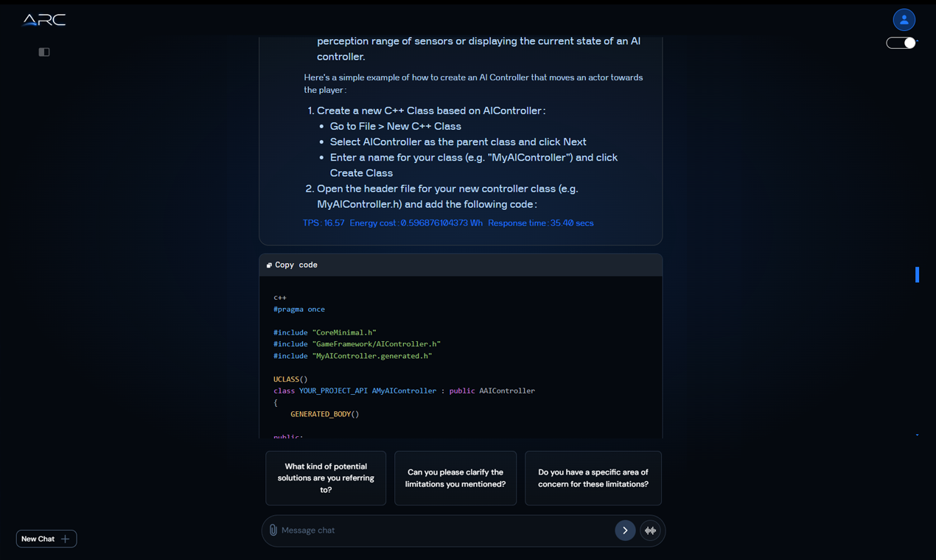Click the 'Enter a name for your class' bullet
936x560 pixels.
(474, 165)
